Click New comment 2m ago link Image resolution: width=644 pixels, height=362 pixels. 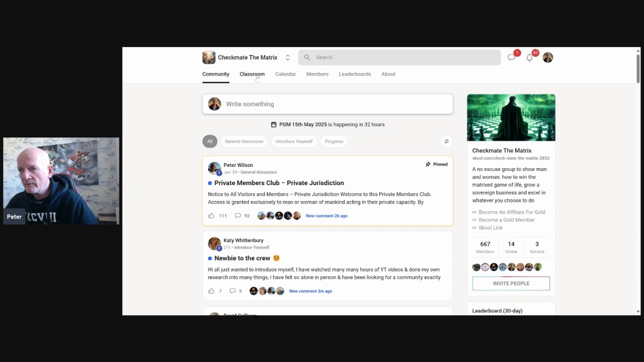[x=311, y=291]
